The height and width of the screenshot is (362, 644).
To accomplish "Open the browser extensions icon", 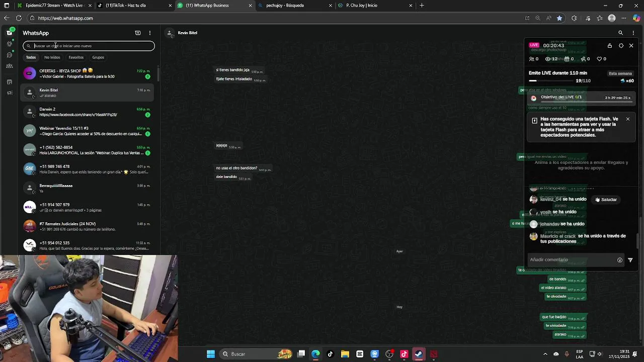I will [574, 18].
